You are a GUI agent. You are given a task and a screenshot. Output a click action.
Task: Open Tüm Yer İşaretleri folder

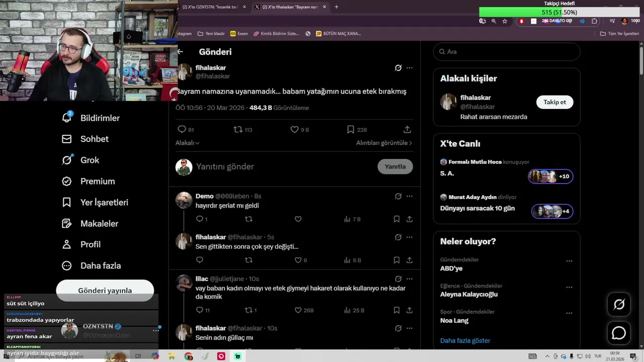coord(619,34)
